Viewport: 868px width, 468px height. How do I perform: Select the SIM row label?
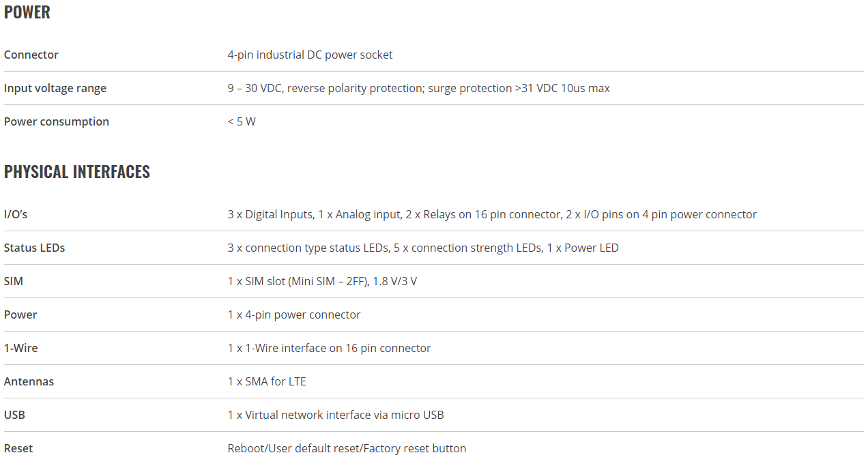(x=14, y=281)
